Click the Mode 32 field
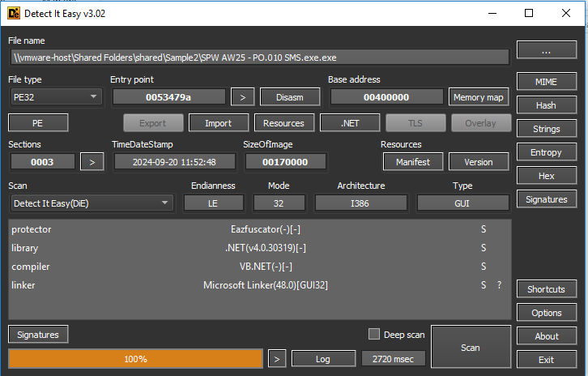 279,203
